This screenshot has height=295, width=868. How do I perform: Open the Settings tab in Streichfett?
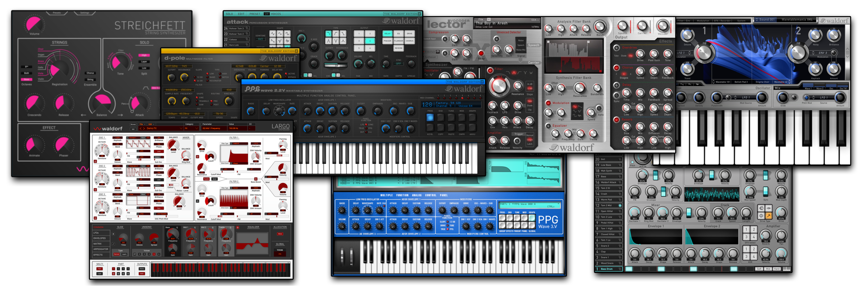click(85, 13)
